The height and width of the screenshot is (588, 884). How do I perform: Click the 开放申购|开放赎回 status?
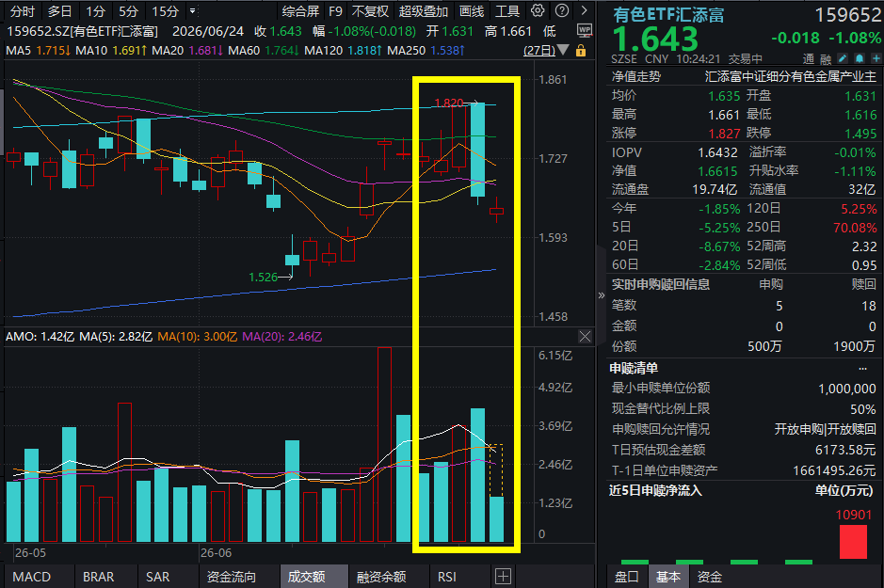pyautogui.click(x=826, y=430)
